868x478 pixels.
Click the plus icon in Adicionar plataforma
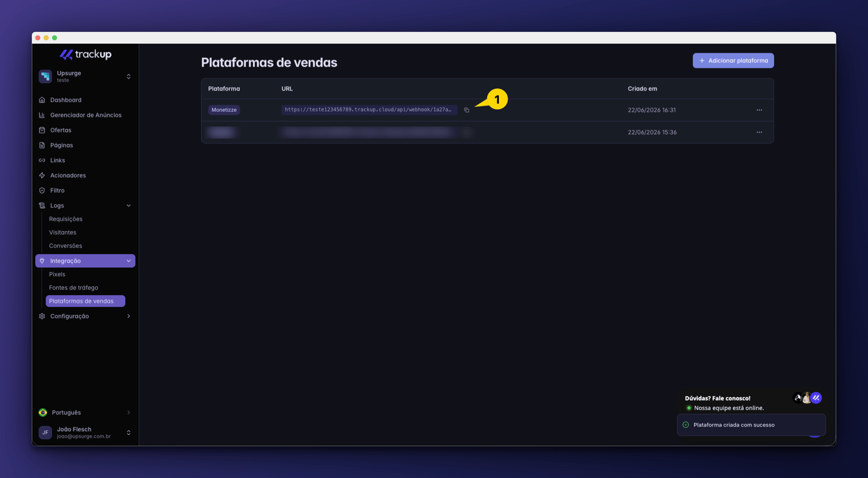pyautogui.click(x=702, y=61)
